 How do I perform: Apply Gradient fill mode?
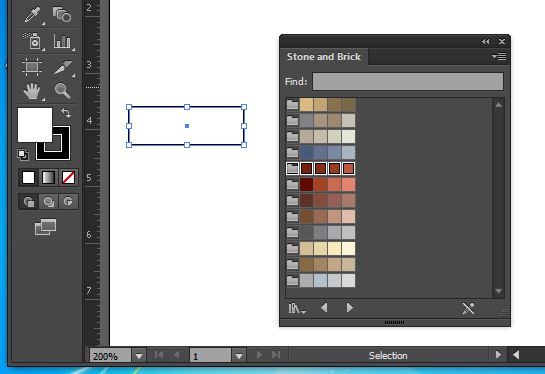(x=48, y=178)
